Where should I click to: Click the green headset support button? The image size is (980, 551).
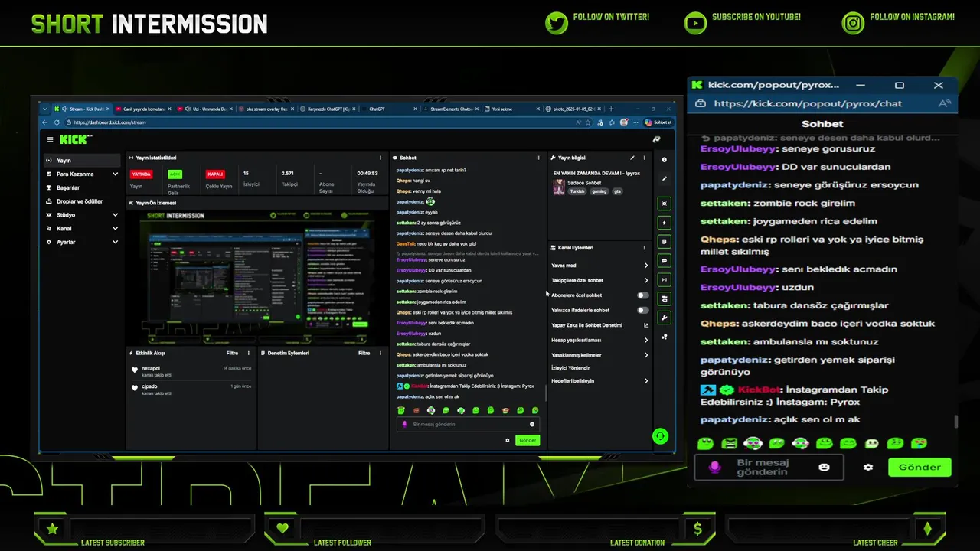[660, 436]
